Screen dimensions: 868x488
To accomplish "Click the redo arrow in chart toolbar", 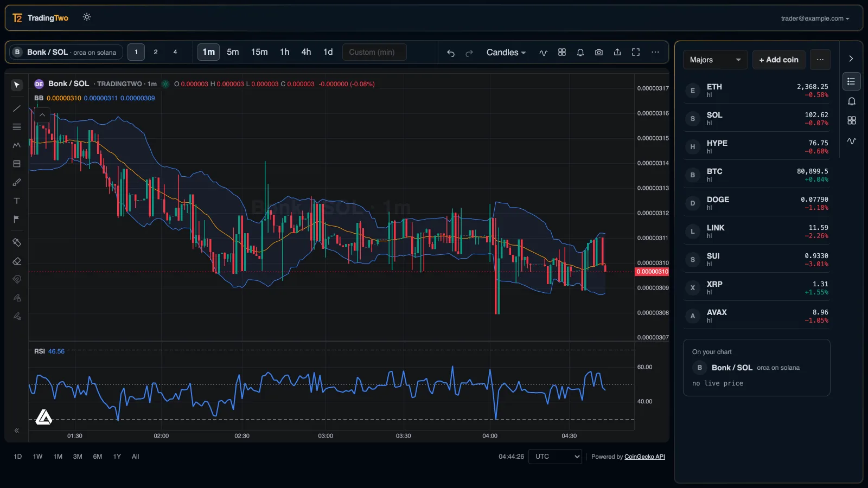I will (x=469, y=53).
